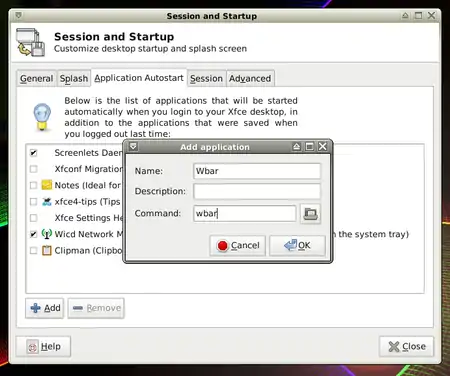This screenshot has height=376, width=450.
Task: Open the Advanced tab
Action: pos(250,79)
